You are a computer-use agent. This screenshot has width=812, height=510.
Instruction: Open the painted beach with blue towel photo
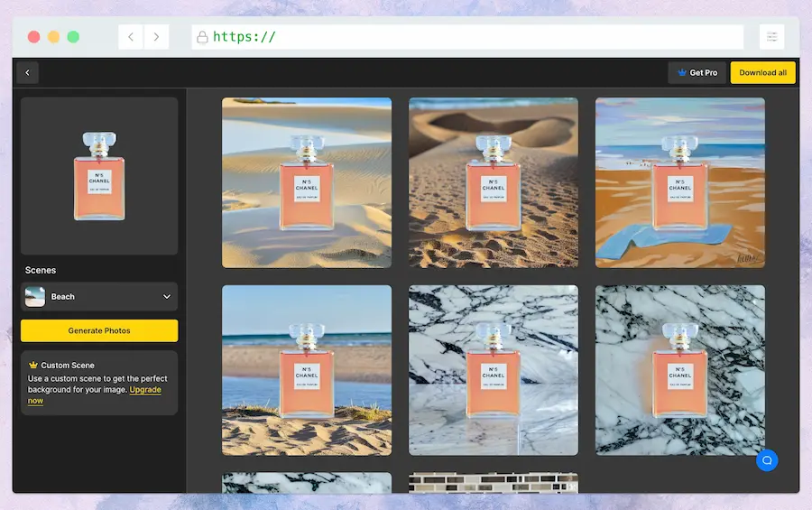(680, 183)
